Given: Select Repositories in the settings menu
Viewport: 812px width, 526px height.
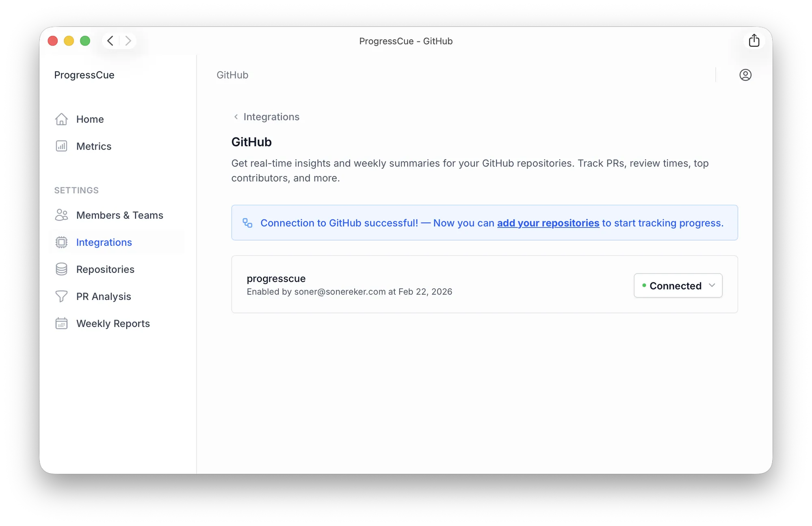Looking at the screenshot, I should pyautogui.click(x=105, y=269).
